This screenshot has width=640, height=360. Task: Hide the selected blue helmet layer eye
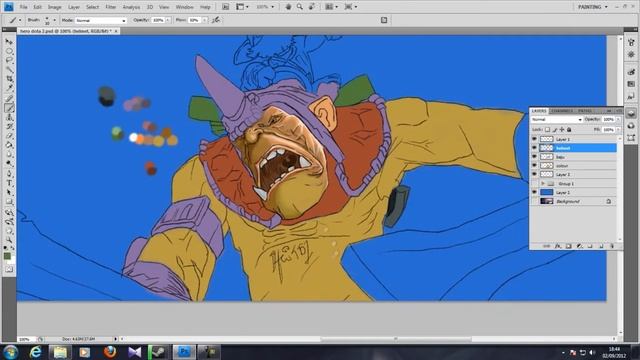pos(534,148)
